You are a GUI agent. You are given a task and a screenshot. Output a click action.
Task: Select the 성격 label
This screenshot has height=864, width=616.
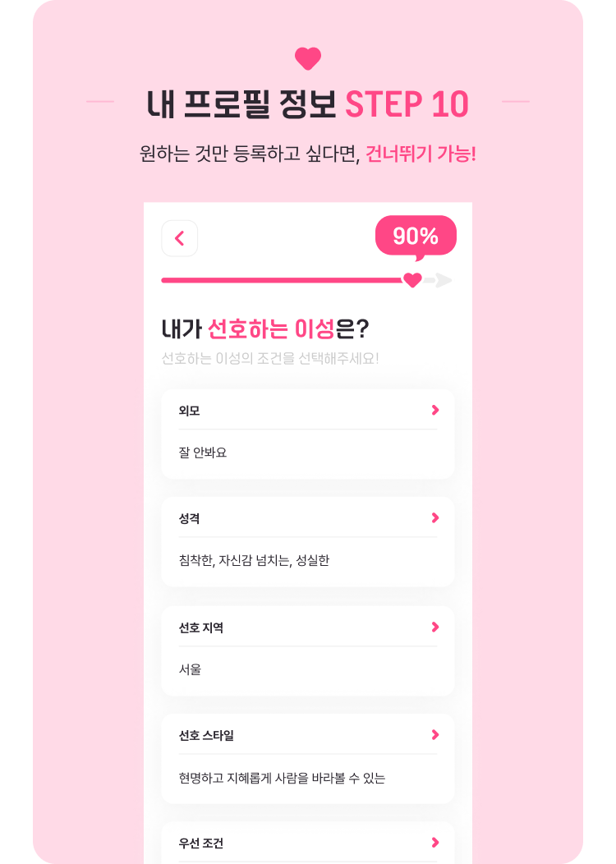click(189, 518)
